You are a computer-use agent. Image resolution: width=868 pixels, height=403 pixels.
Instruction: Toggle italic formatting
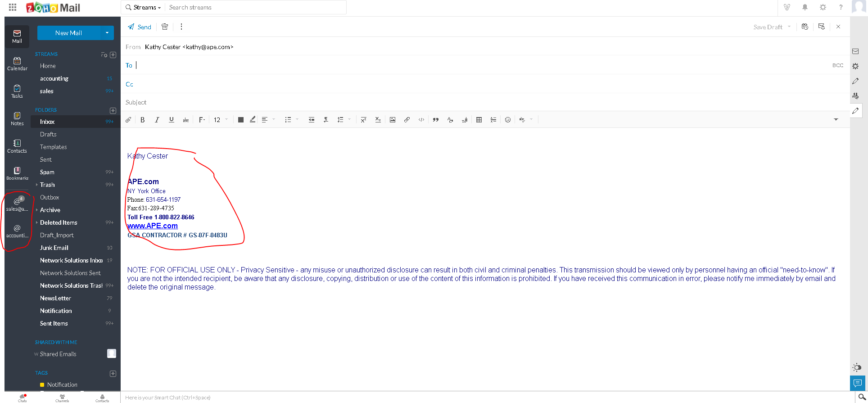click(x=157, y=120)
